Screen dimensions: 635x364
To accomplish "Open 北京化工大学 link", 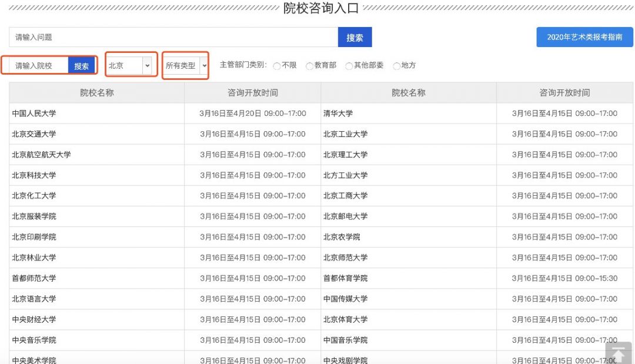I will point(34,196).
